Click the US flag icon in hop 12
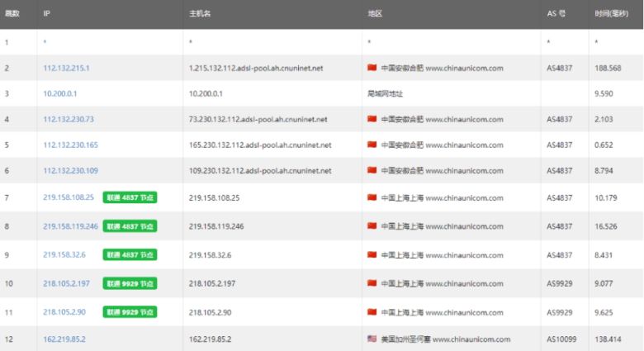This screenshot has height=351, width=644. (x=372, y=339)
